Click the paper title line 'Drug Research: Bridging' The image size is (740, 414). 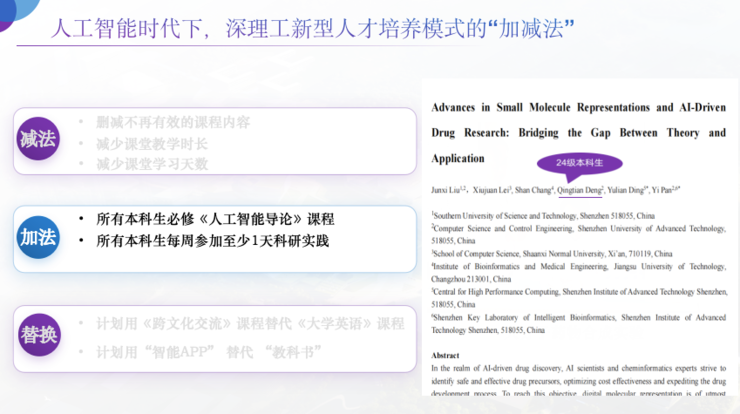coord(579,133)
